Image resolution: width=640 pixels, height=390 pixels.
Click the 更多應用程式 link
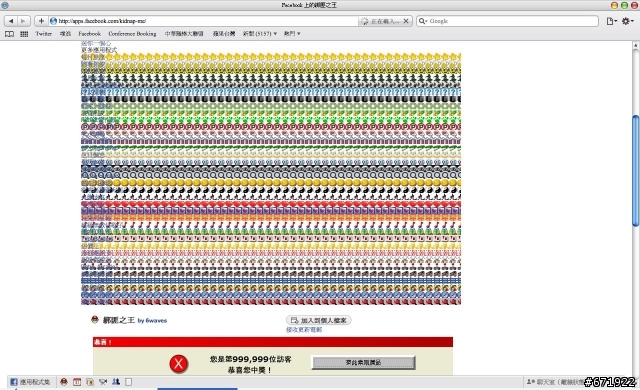pyautogui.click(x=99, y=49)
